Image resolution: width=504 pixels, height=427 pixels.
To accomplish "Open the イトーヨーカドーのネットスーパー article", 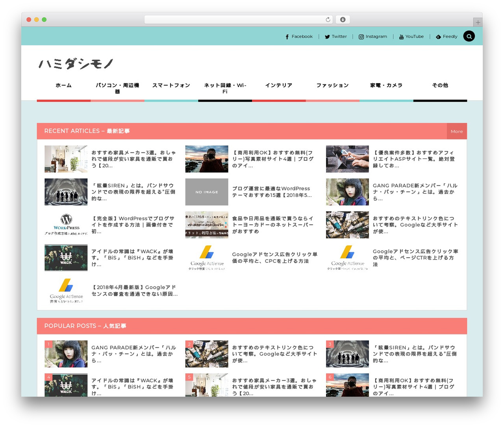I will (x=273, y=225).
